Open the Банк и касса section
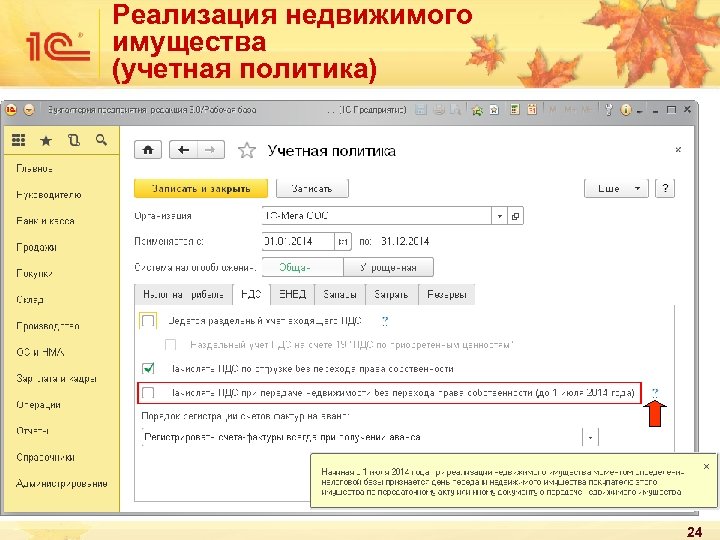720x540 pixels. [45, 221]
